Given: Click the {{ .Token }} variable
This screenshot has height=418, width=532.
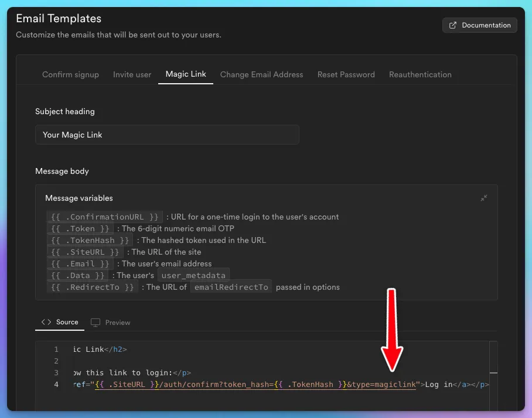Looking at the screenshot, I should coord(80,228).
